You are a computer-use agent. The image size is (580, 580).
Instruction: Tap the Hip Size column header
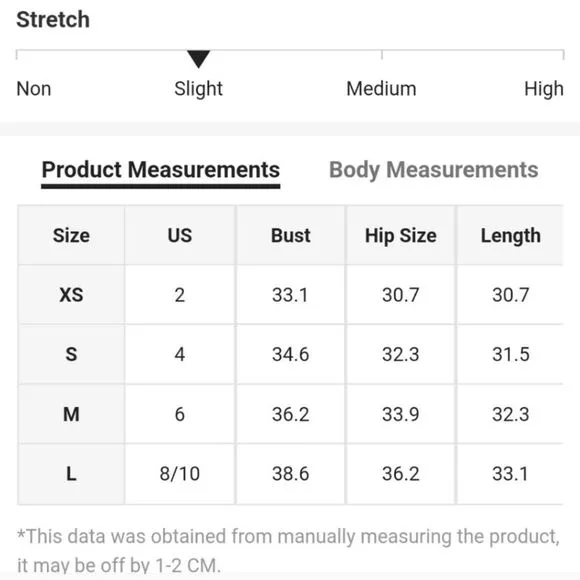coord(401,235)
